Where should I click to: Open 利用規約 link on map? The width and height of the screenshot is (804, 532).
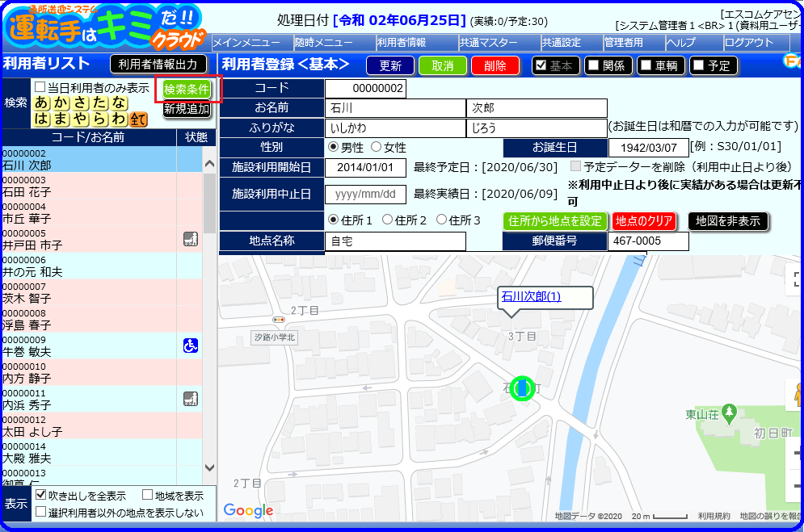click(713, 516)
